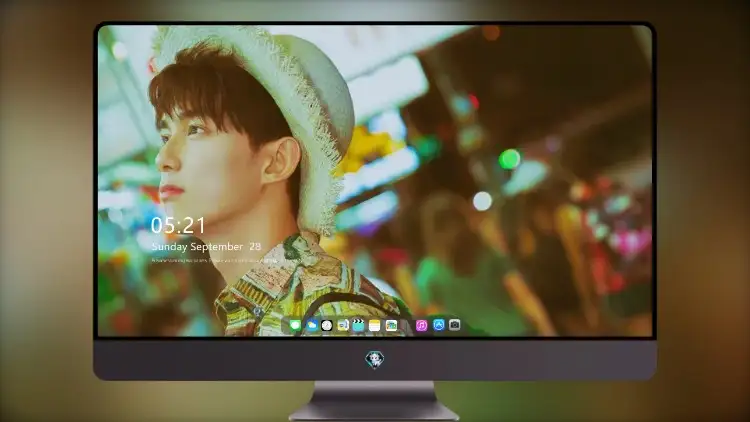Click the "Sunday September 28" date text
750x422 pixels.
click(206, 246)
